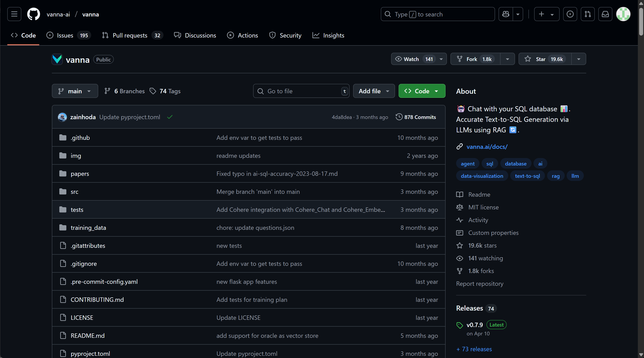Open the Issues inbox icon in header

click(570, 14)
